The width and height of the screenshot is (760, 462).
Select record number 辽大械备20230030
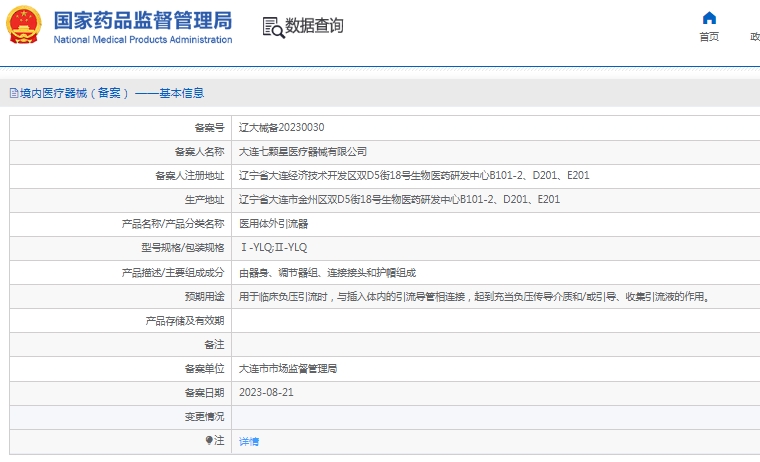point(282,127)
